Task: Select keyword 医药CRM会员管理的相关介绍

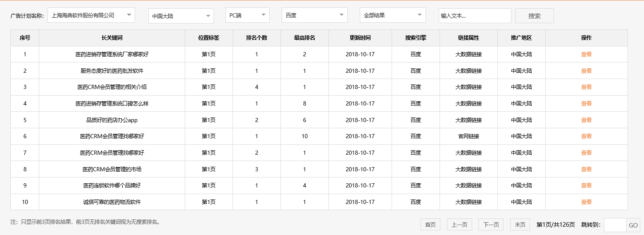Action: [x=112, y=87]
